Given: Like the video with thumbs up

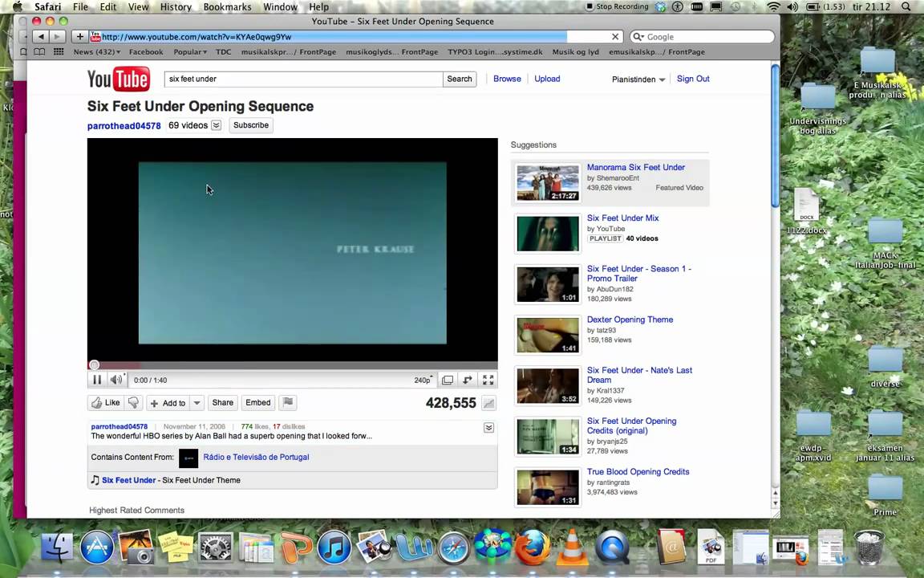Looking at the screenshot, I should click(106, 403).
